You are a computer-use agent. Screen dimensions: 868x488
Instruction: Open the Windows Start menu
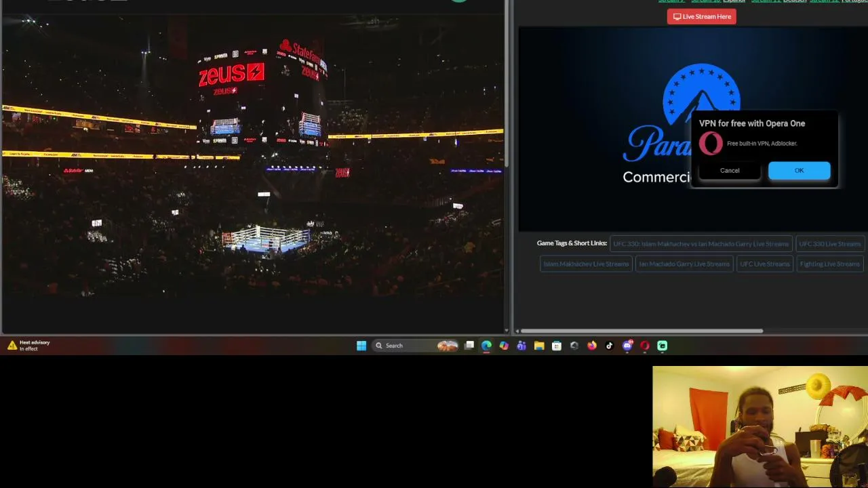[361, 346]
